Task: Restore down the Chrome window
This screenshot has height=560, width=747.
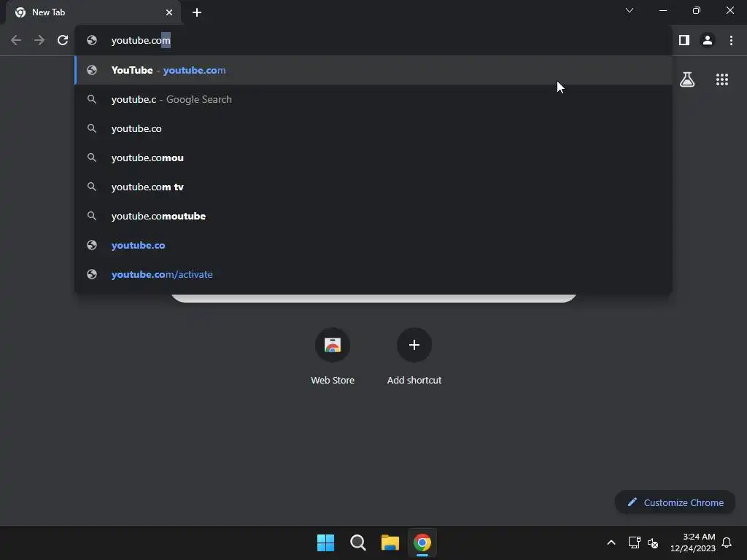Action: 697,10
